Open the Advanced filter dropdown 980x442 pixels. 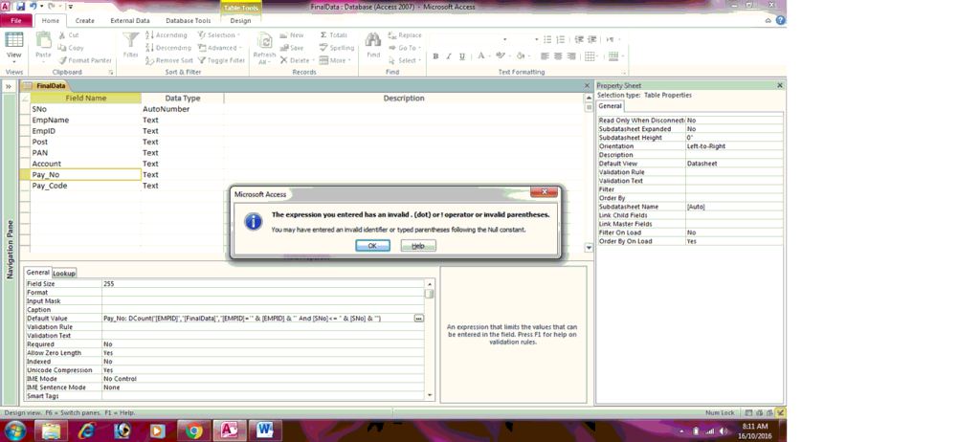click(219, 48)
